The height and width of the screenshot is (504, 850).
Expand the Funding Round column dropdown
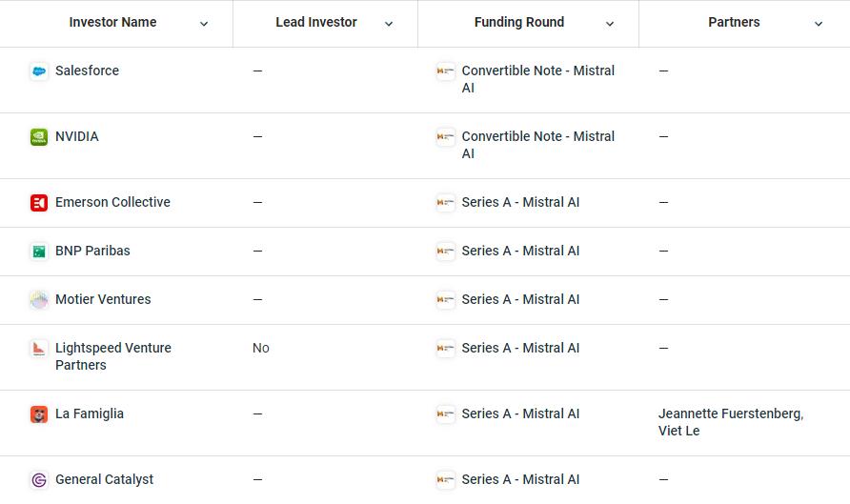(610, 24)
